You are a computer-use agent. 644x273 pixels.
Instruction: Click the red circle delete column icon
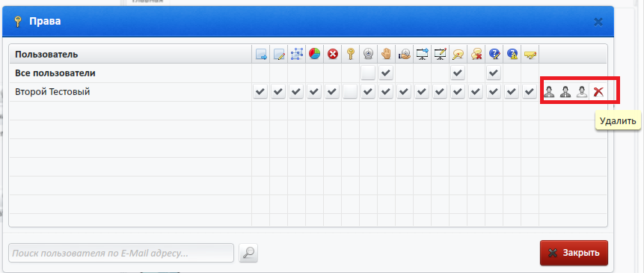click(333, 54)
